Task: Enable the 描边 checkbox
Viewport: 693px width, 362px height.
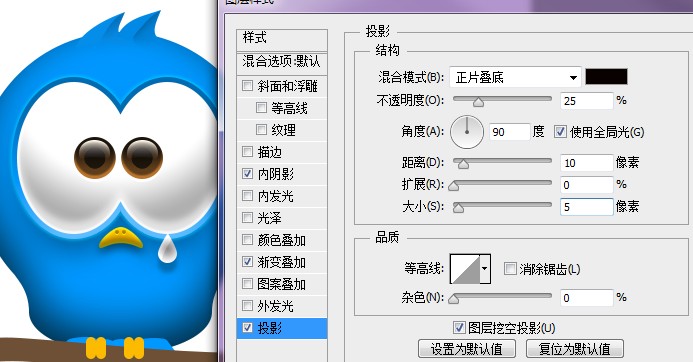Action: pyautogui.click(x=248, y=152)
